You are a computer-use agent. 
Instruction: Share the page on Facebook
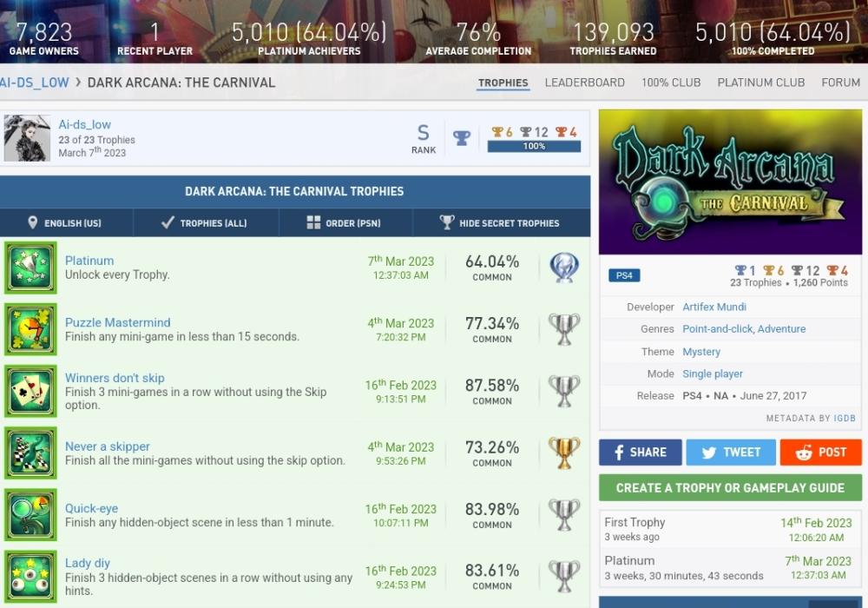click(640, 453)
